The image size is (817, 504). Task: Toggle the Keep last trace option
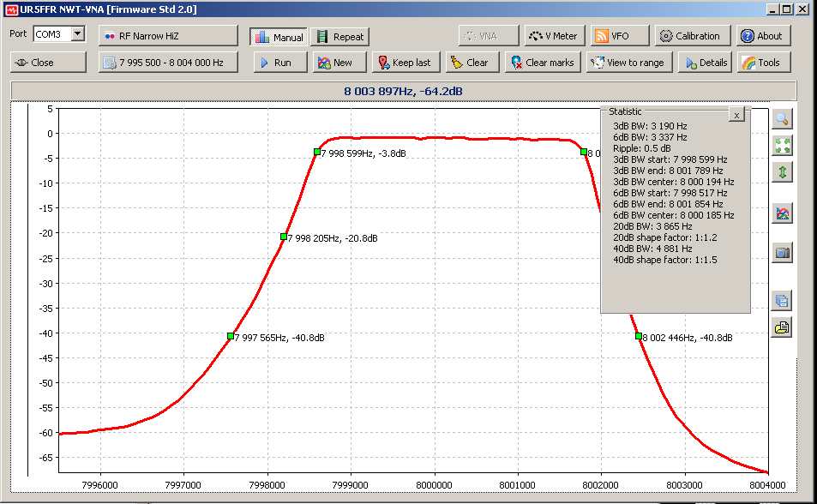(x=405, y=63)
